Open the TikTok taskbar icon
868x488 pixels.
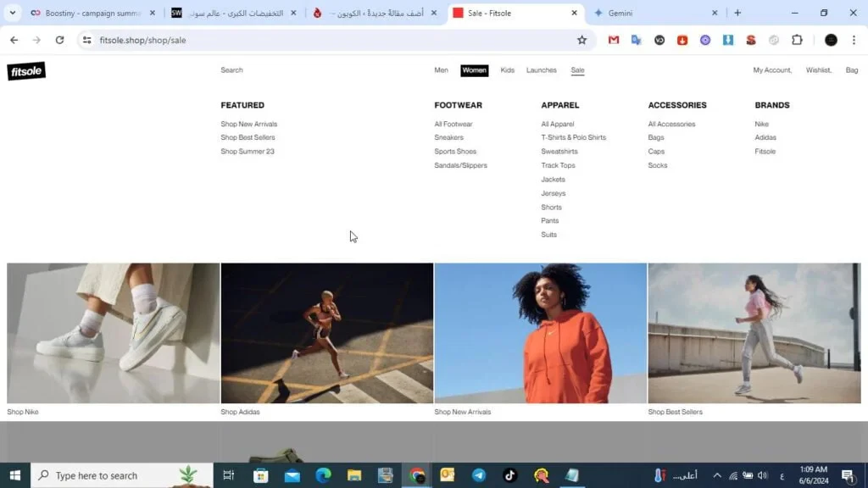tap(509, 475)
